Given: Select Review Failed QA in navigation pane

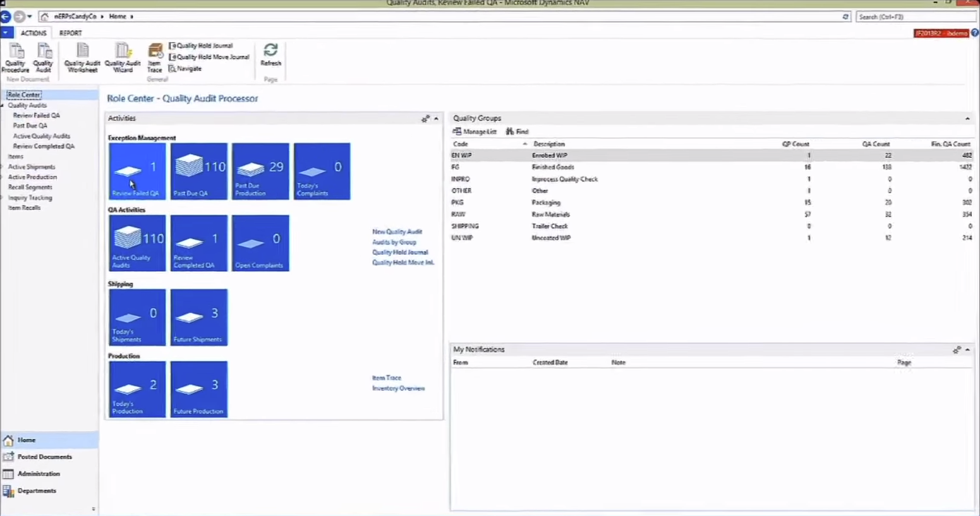Looking at the screenshot, I should pos(37,116).
